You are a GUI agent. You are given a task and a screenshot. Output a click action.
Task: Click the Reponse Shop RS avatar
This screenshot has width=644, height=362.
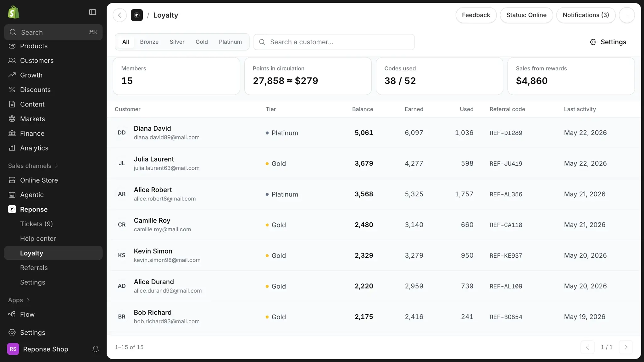coord(13,349)
